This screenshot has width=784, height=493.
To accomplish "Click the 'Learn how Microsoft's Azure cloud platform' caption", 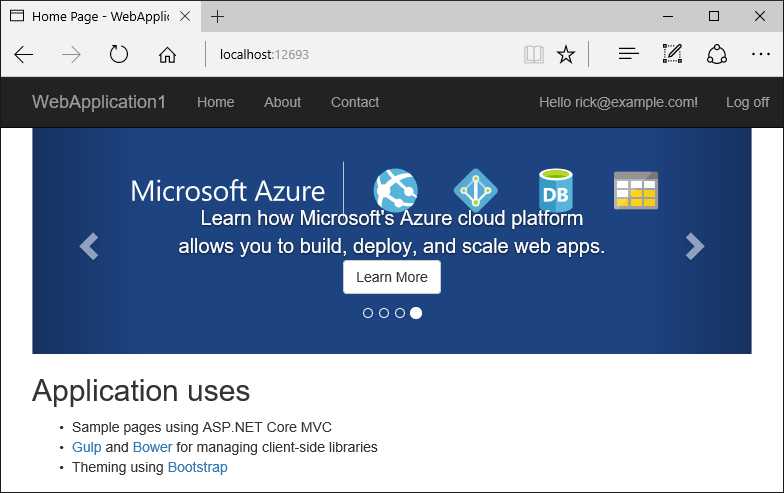I will pos(392,218).
